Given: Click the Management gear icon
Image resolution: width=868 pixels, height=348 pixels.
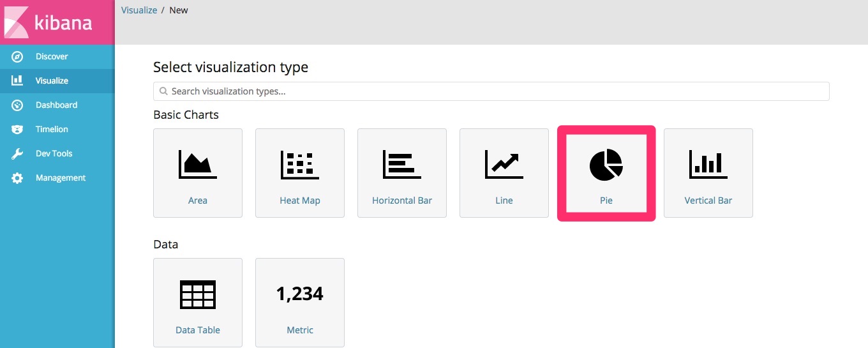Looking at the screenshot, I should pos(17,178).
